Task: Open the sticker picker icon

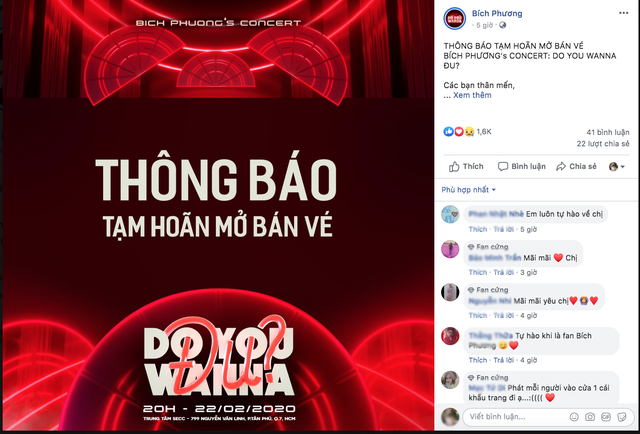Action: point(622,417)
